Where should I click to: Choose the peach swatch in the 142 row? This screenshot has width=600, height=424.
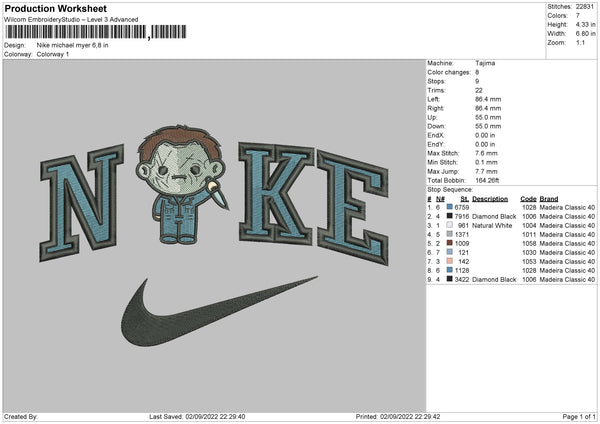click(450, 261)
